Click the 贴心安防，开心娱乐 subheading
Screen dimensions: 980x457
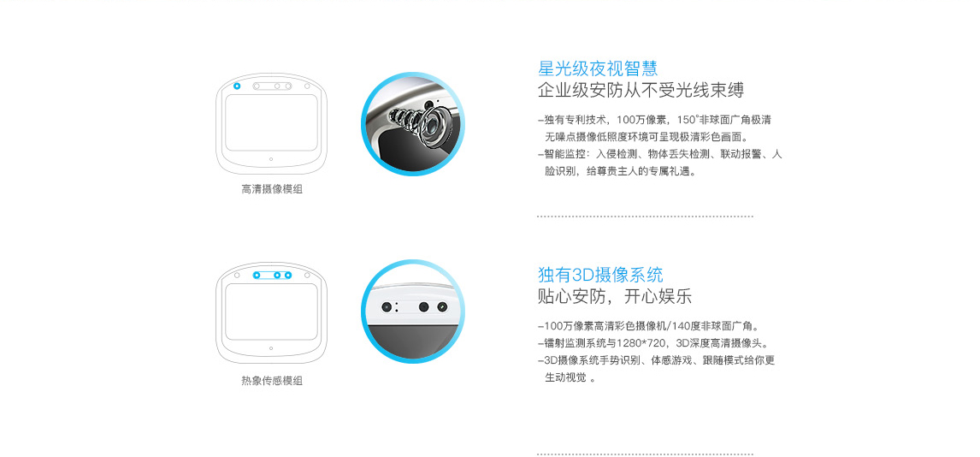615,296
